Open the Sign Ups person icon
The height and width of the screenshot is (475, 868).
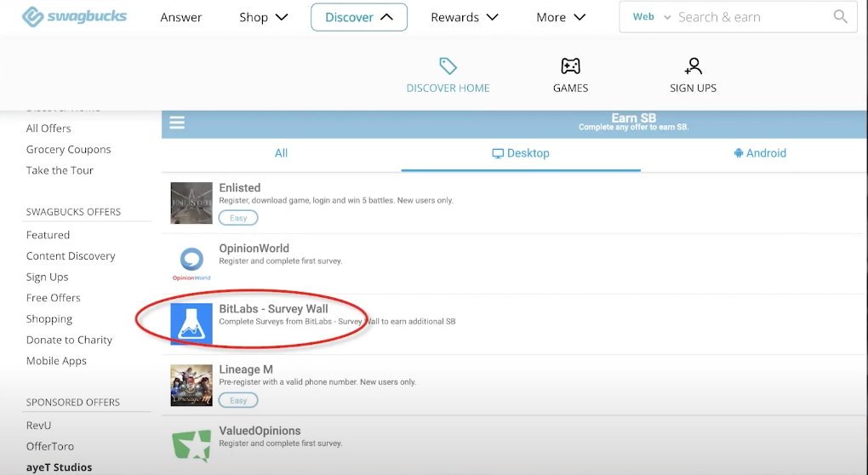coord(693,66)
